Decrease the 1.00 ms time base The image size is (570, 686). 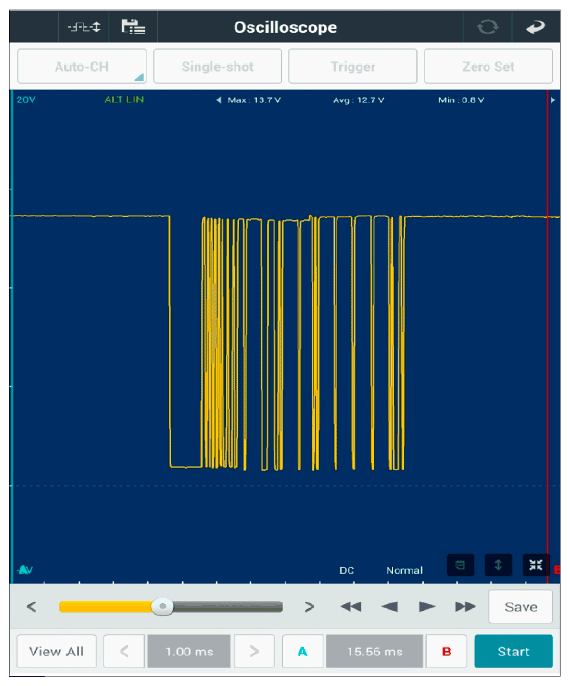tap(124, 651)
